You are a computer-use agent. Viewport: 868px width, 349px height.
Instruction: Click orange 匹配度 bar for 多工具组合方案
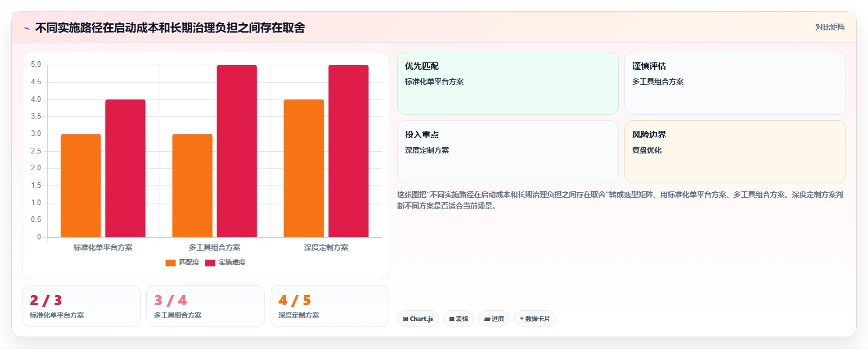tap(192, 185)
